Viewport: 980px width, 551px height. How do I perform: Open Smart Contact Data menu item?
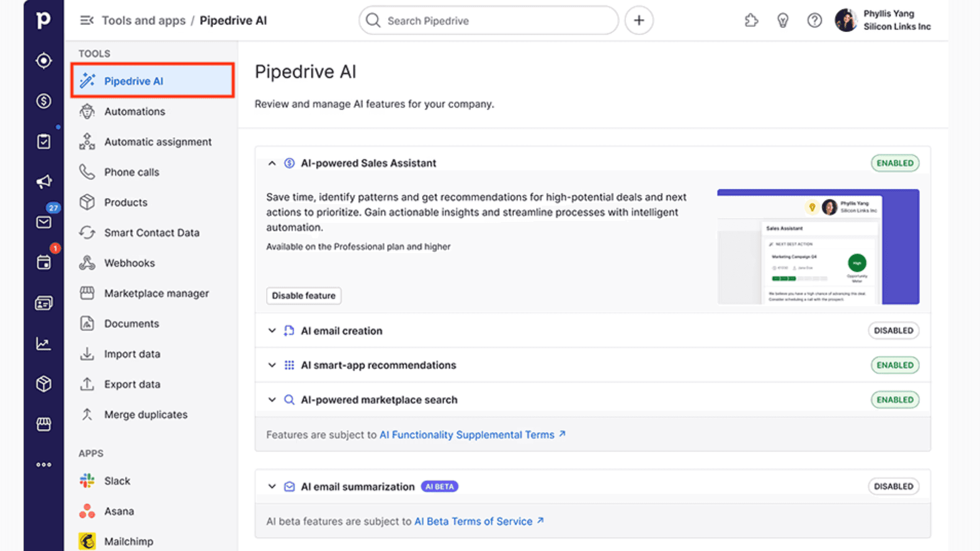point(153,233)
